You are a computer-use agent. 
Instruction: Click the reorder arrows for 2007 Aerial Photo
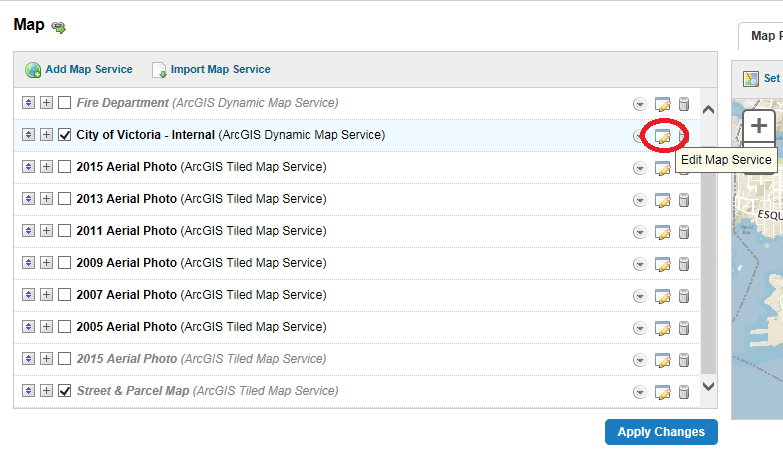[28, 295]
